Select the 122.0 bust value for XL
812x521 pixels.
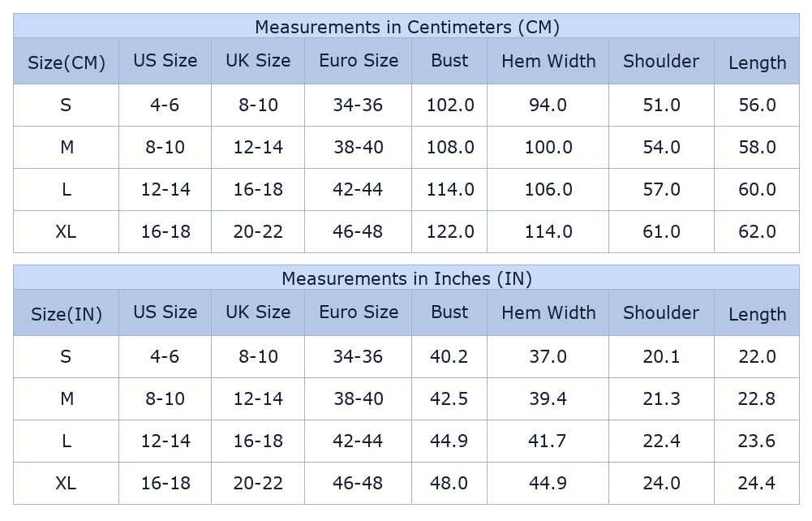tap(450, 231)
